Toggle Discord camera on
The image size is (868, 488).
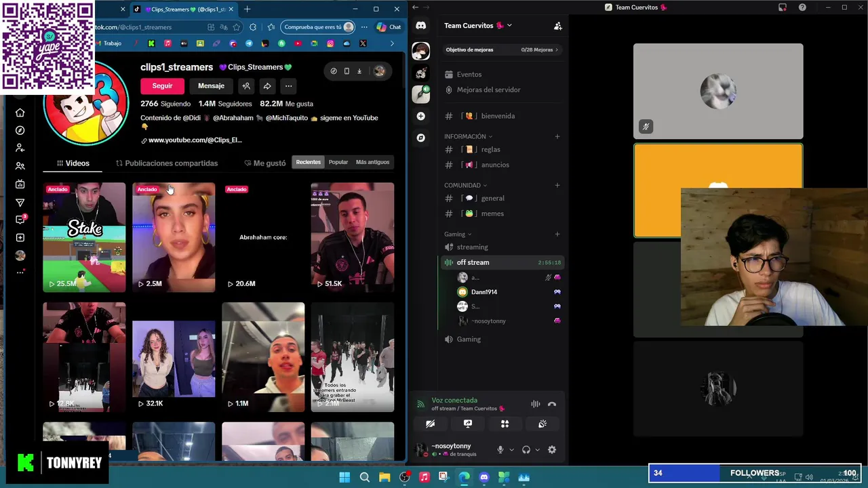tap(430, 424)
